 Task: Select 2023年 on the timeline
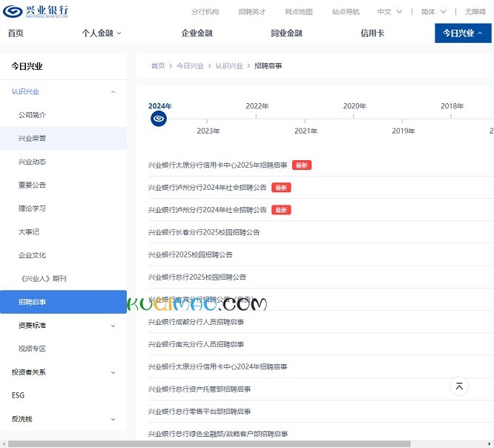click(x=208, y=131)
